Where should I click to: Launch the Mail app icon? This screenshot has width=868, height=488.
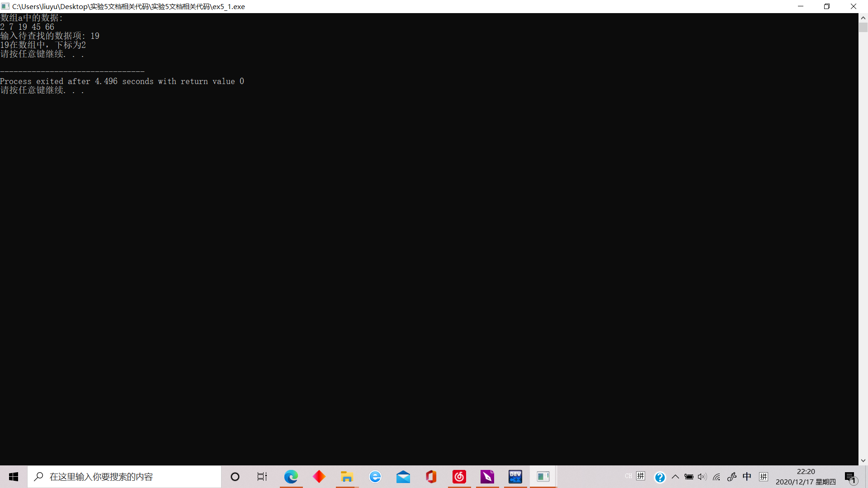coord(403,477)
